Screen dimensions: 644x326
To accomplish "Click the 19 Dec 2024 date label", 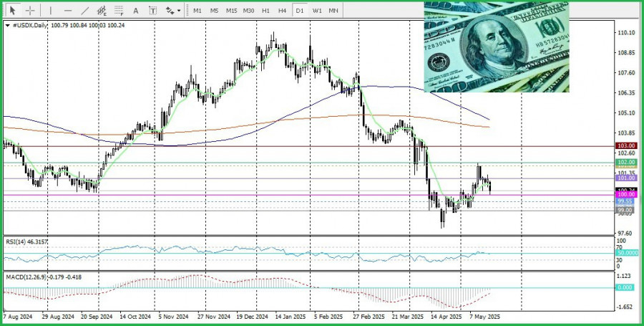I will pos(252,317).
